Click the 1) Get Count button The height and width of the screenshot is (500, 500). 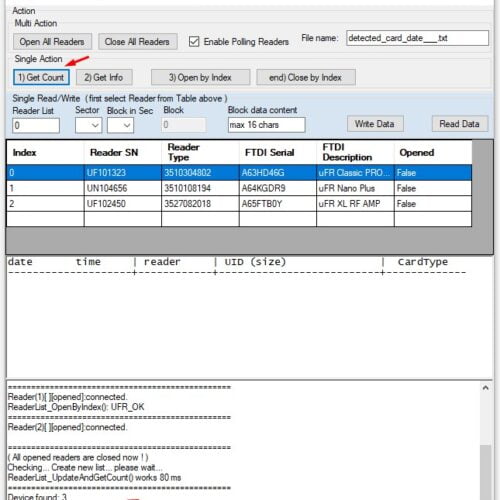click(x=41, y=77)
